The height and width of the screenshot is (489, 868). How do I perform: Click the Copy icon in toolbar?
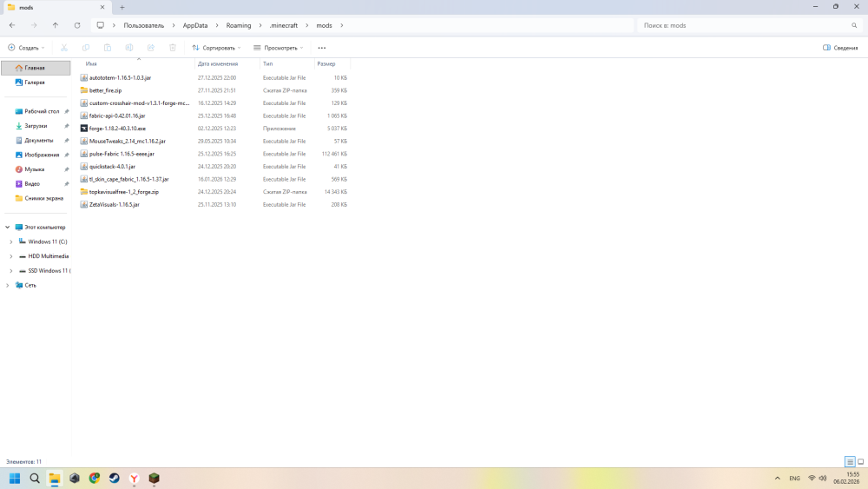(86, 48)
